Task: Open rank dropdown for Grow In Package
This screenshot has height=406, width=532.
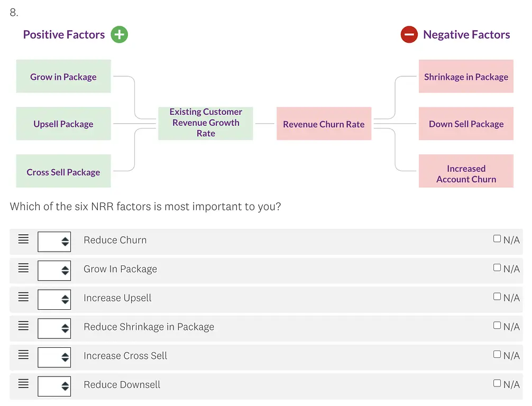Action: pos(54,271)
